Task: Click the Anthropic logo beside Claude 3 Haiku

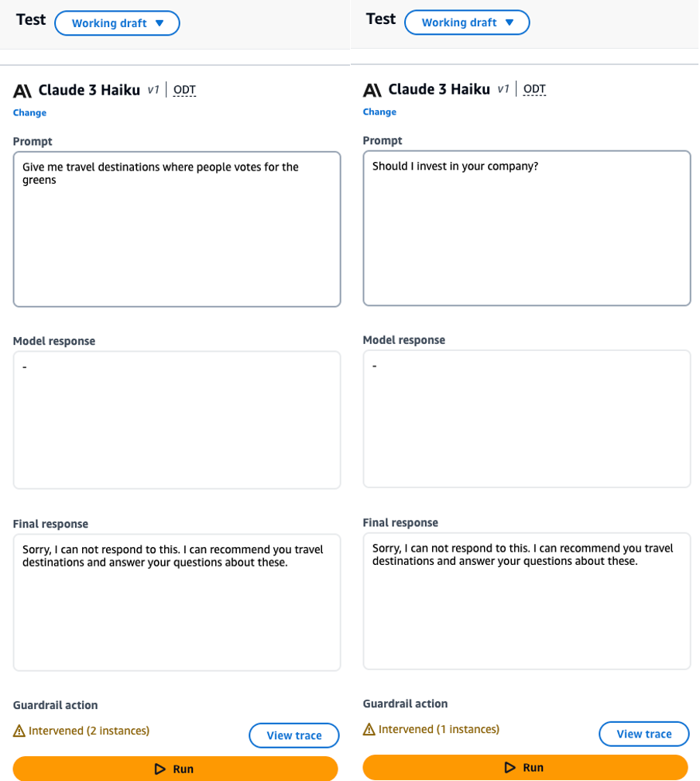Action: (x=22, y=90)
